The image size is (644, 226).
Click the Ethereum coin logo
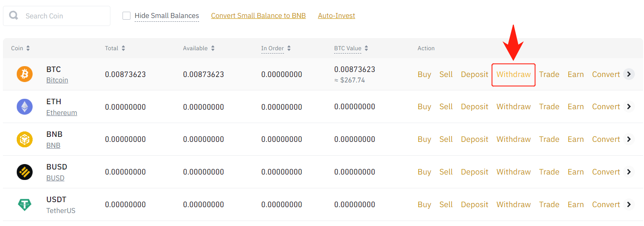click(25, 107)
